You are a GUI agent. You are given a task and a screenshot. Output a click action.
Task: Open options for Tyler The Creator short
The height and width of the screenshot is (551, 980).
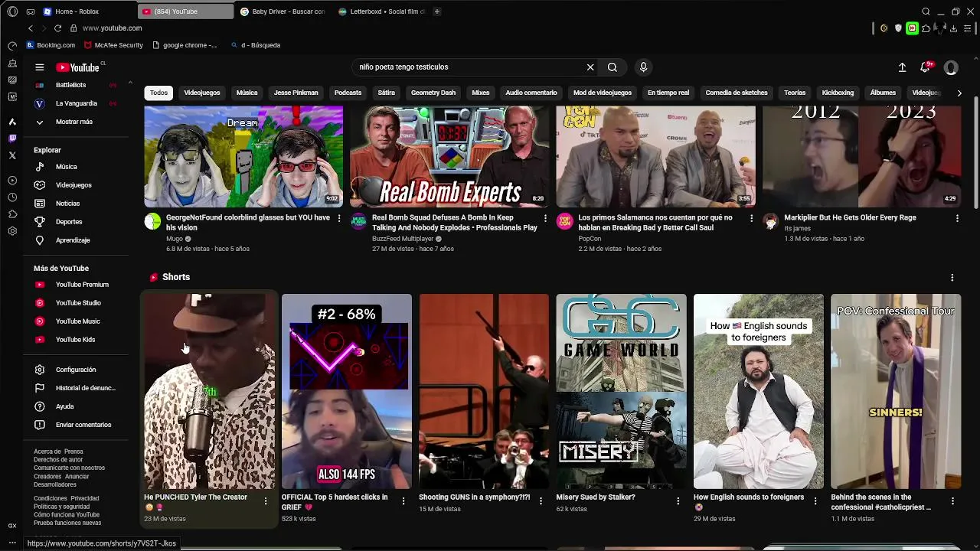click(x=266, y=501)
